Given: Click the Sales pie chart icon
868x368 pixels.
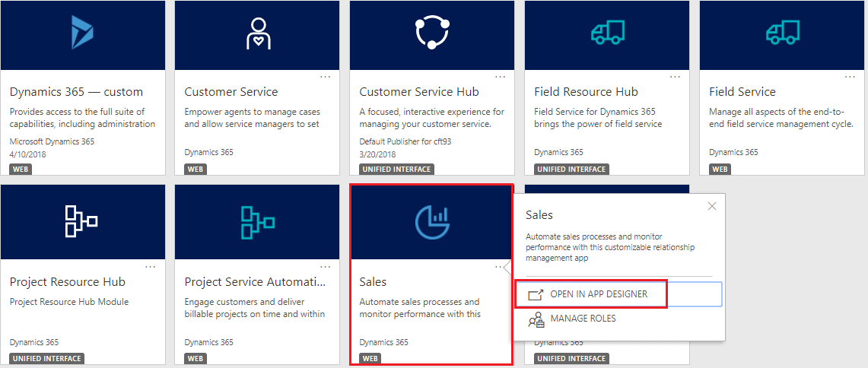Looking at the screenshot, I should (432, 221).
